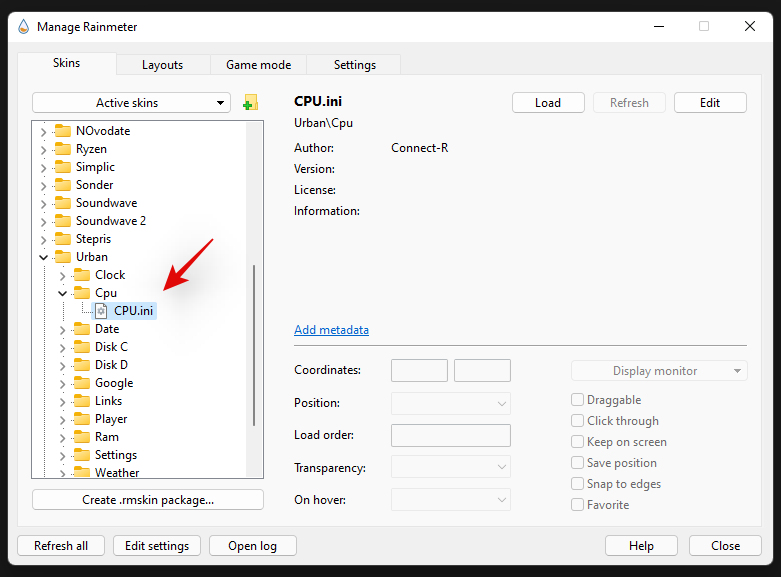Click the Edit button
Image resolution: width=781 pixels, height=577 pixels.
pyautogui.click(x=710, y=103)
